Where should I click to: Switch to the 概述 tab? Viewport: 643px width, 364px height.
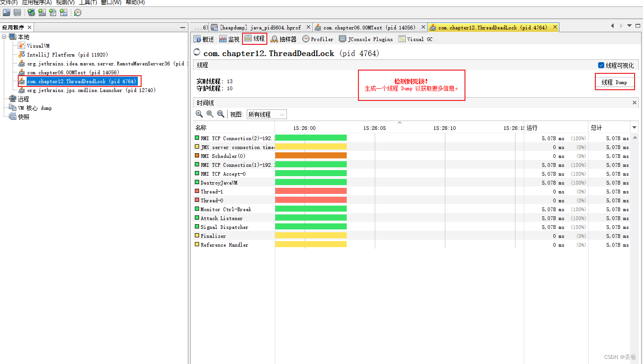[x=204, y=39]
